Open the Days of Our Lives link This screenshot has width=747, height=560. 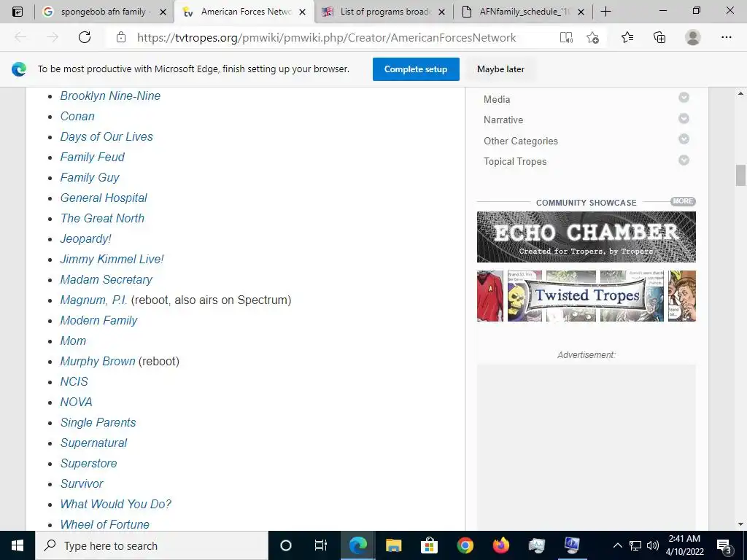[x=107, y=136]
